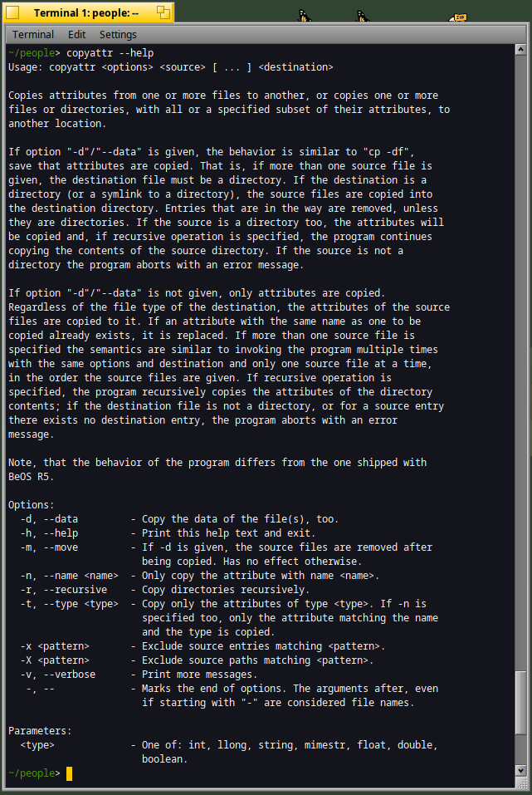
Task: Click the empty scrollbar track above the thumb
Action: [520, 362]
